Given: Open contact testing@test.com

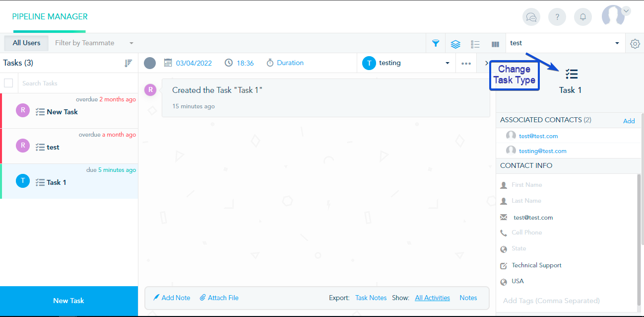Looking at the screenshot, I should pyautogui.click(x=543, y=151).
